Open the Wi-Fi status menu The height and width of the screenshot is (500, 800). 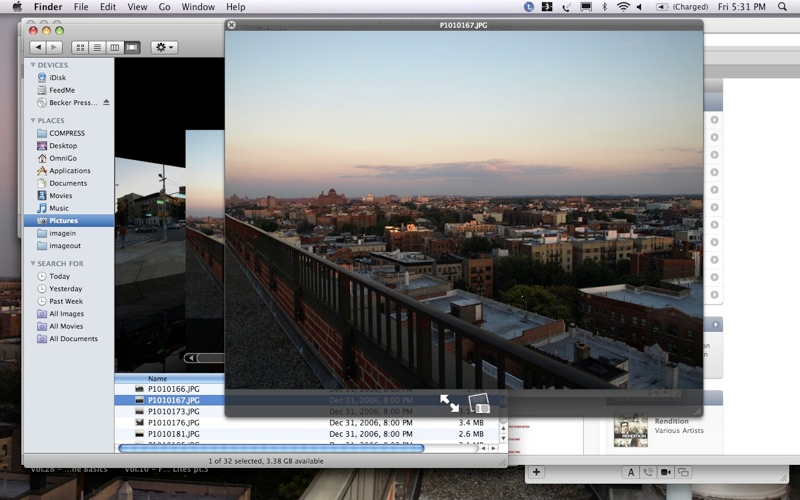coord(623,7)
